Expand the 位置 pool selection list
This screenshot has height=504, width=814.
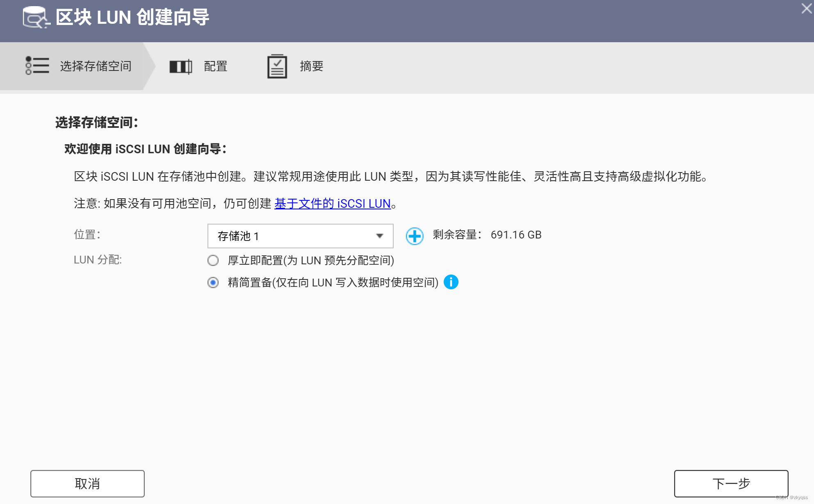click(x=300, y=236)
